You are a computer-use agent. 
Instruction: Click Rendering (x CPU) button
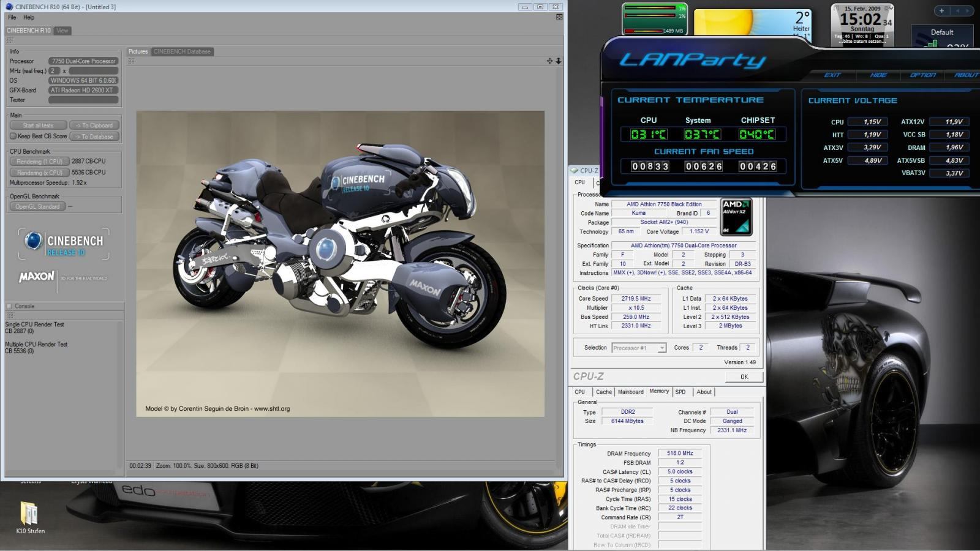[x=39, y=173]
